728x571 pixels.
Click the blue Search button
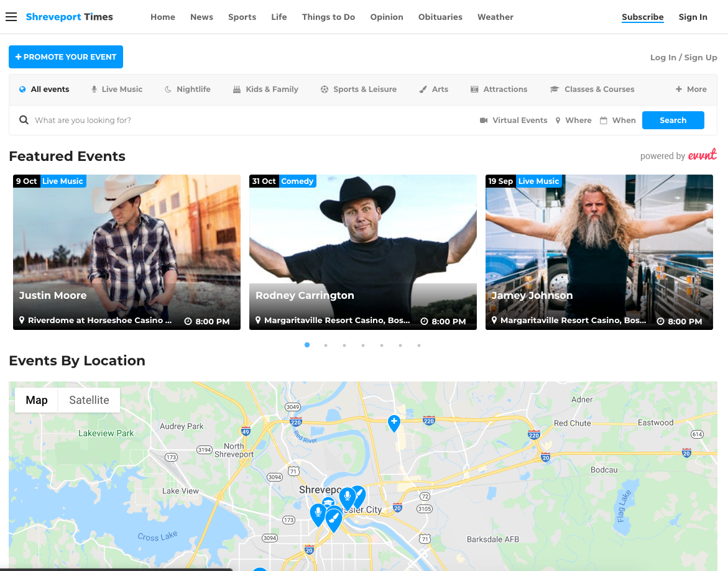pos(673,120)
